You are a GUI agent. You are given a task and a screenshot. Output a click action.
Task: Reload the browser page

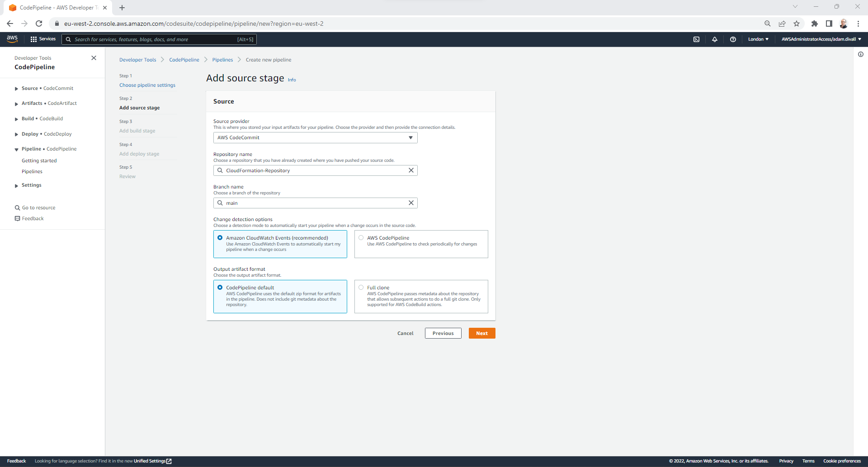pyautogui.click(x=39, y=24)
